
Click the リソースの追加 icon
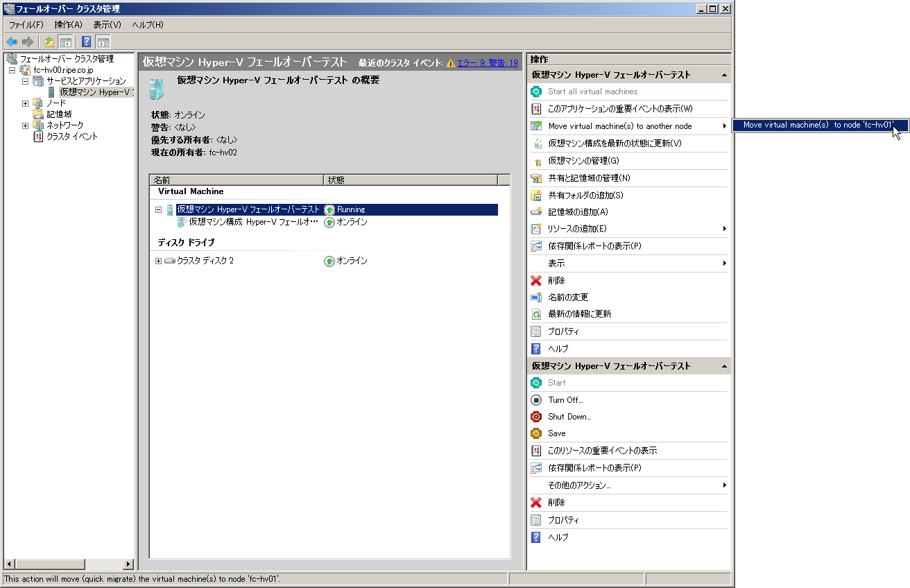pos(536,229)
